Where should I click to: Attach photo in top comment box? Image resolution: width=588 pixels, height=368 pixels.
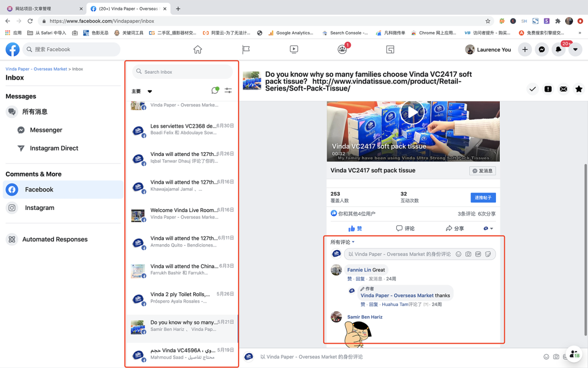pyautogui.click(x=468, y=254)
